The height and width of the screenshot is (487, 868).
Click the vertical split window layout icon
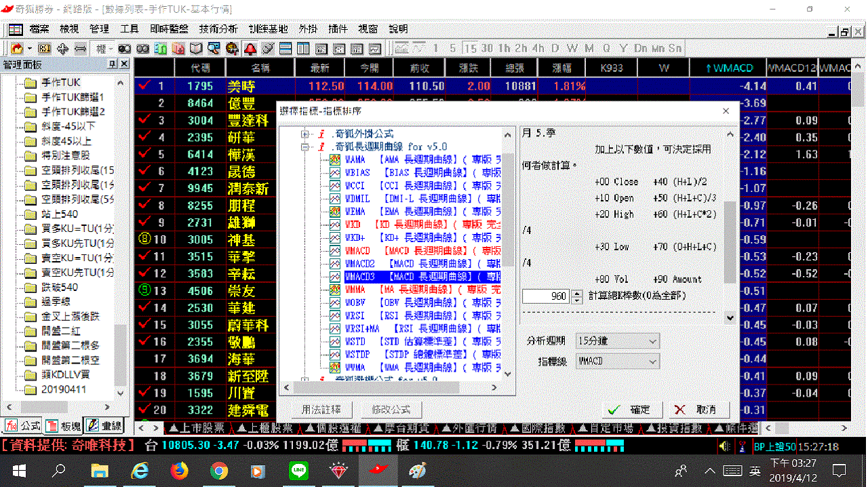[303, 49]
